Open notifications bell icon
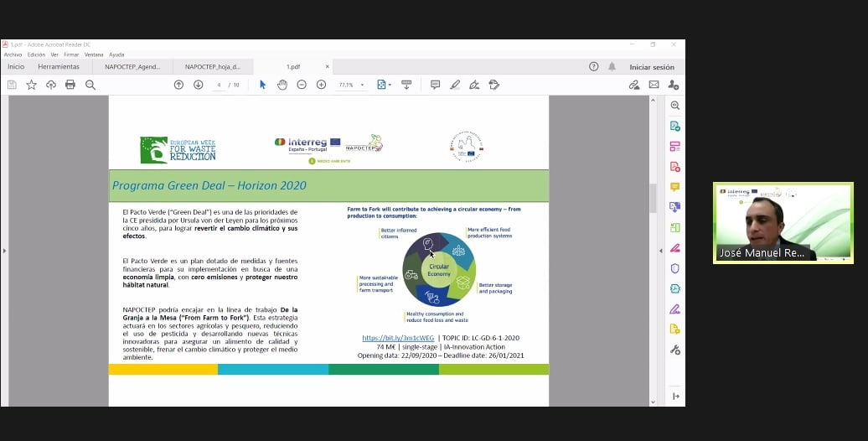The width and height of the screenshot is (868, 441). pyautogui.click(x=612, y=67)
